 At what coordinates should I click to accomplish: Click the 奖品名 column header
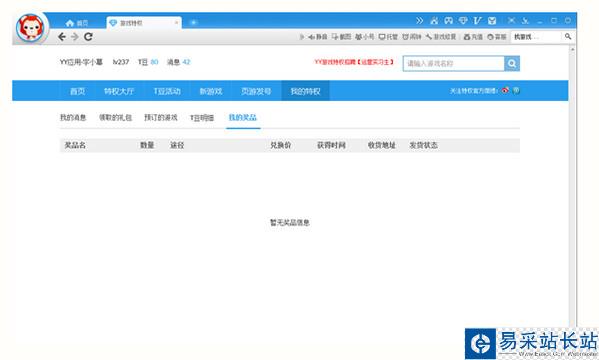(75, 145)
